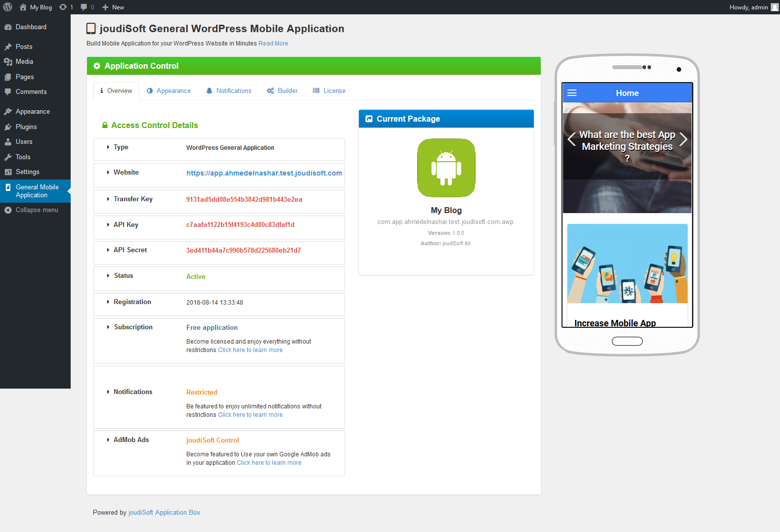Tap phone preview home button
Image resolution: width=780 pixels, height=532 pixels.
627,341
